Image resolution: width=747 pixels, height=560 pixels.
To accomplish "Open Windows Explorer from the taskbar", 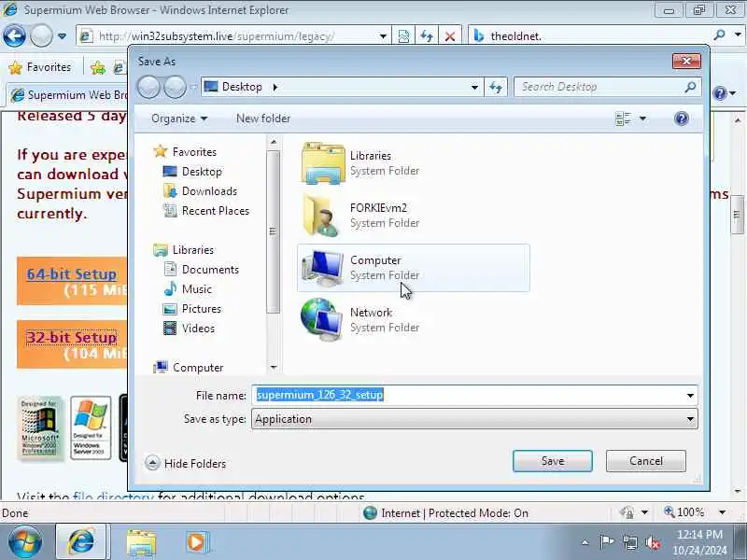I will pyautogui.click(x=141, y=542).
